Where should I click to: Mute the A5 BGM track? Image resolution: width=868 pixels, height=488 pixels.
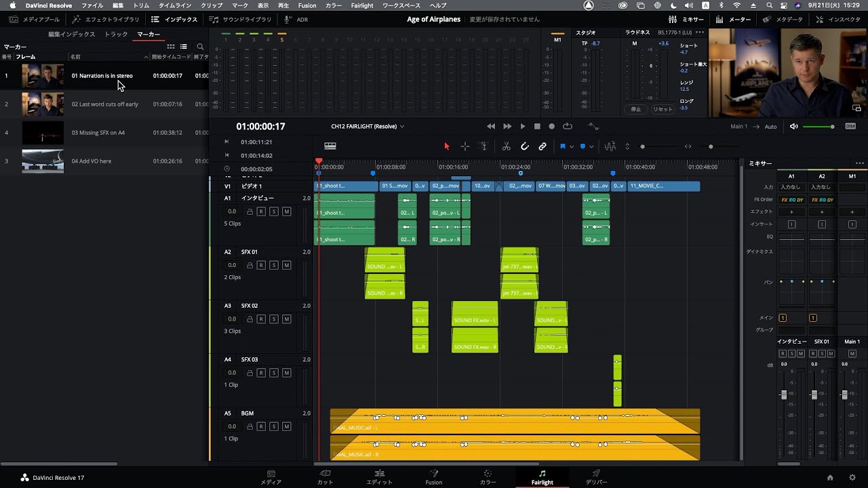click(x=285, y=426)
